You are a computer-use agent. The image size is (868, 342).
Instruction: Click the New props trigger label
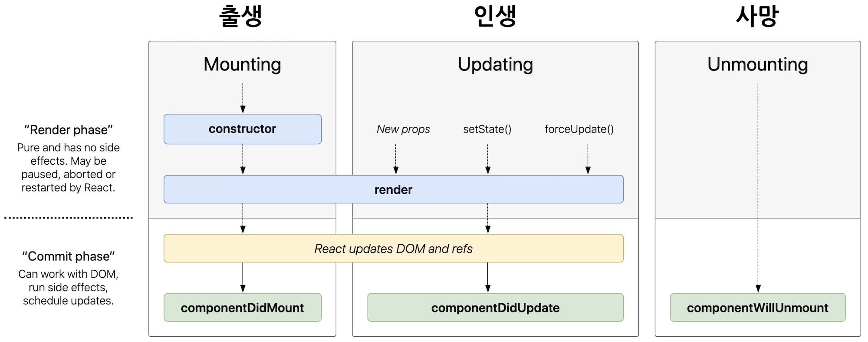pyautogui.click(x=403, y=129)
